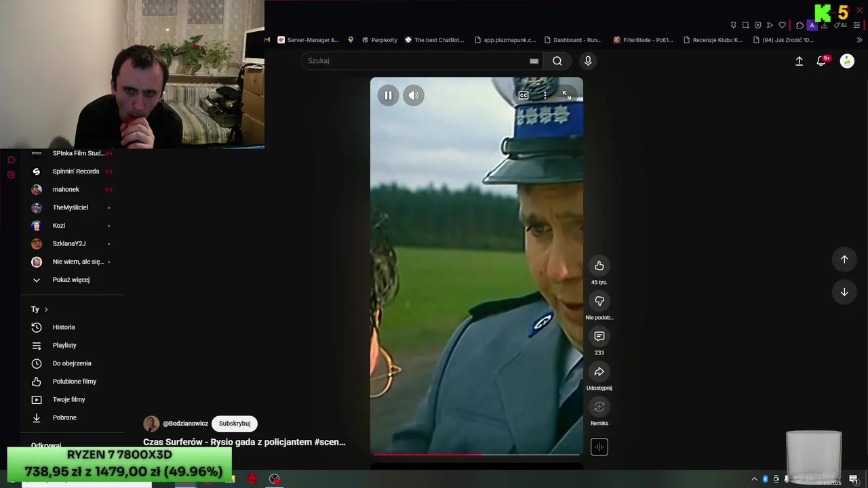Screen dimensions: 868x488
Task: Show hidden tray icons in taskbar
Action: coord(754,479)
